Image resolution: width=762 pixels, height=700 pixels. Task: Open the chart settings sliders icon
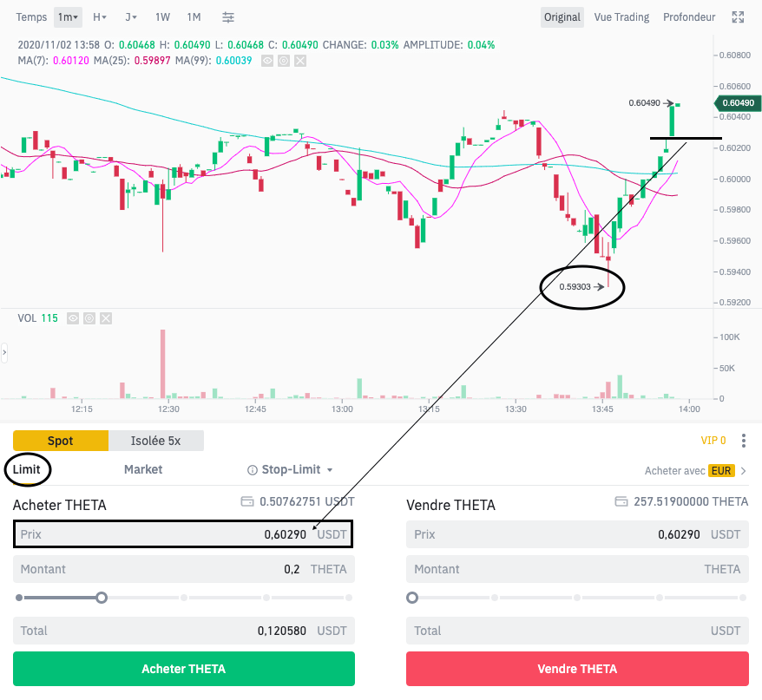click(x=228, y=16)
